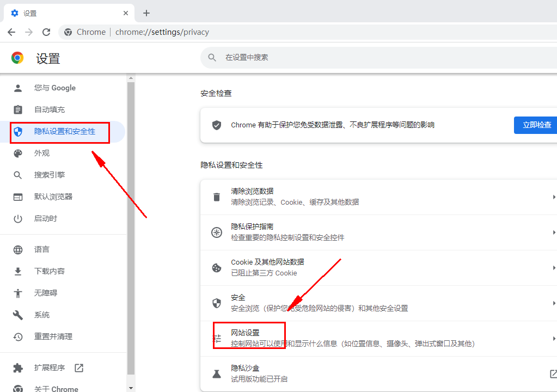Image resolution: width=557 pixels, height=392 pixels.
Task: Open 语言 settings section
Action: (63, 249)
